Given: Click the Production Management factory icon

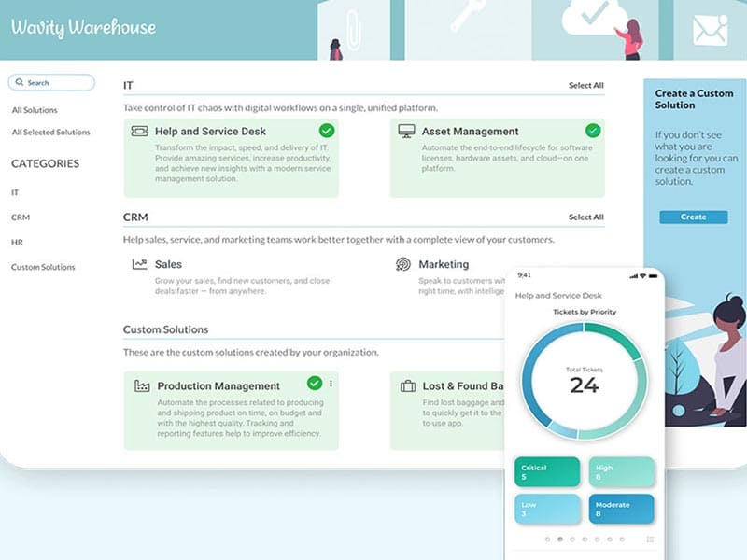Looking at the screenshot, I should pos(142,385).
